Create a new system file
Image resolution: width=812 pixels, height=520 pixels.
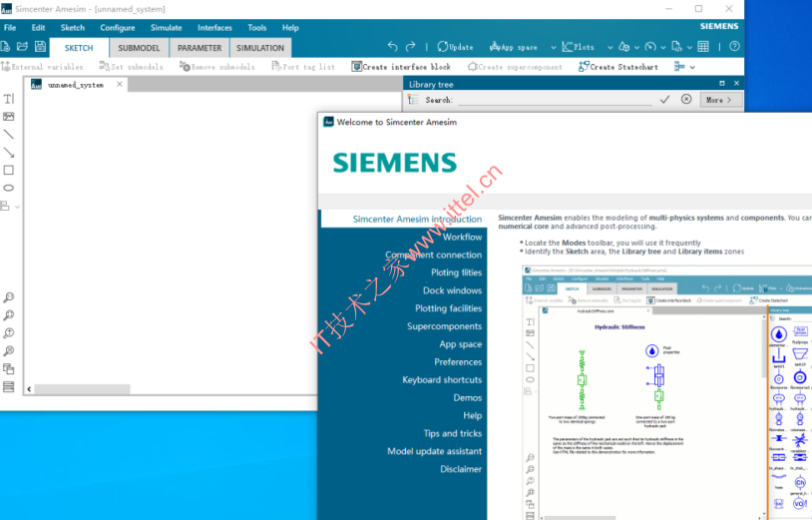pyautogui.click(x=5, y=47)
